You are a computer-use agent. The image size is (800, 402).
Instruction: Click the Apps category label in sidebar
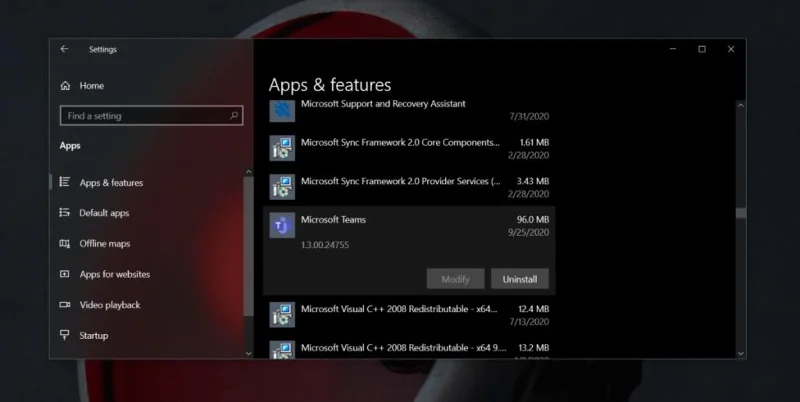point(70,145)
